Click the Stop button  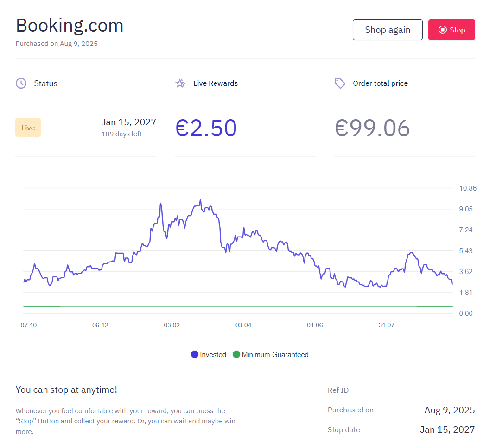(451, 30)
